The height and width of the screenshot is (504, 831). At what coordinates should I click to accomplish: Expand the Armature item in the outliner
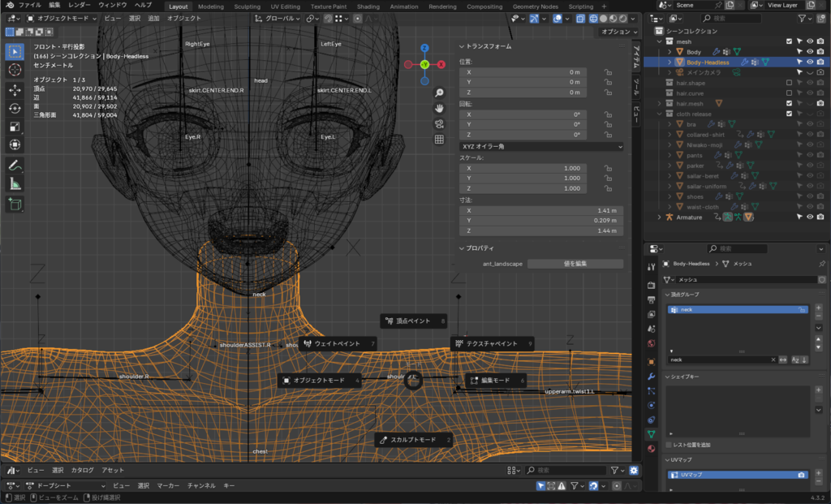pos(658,217)
